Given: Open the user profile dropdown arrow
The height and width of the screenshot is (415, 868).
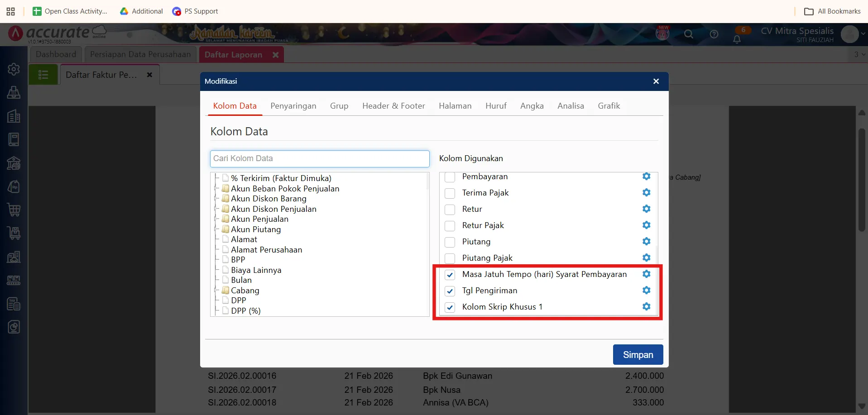Looking at the screenshot, I should [x=863, y=34].
